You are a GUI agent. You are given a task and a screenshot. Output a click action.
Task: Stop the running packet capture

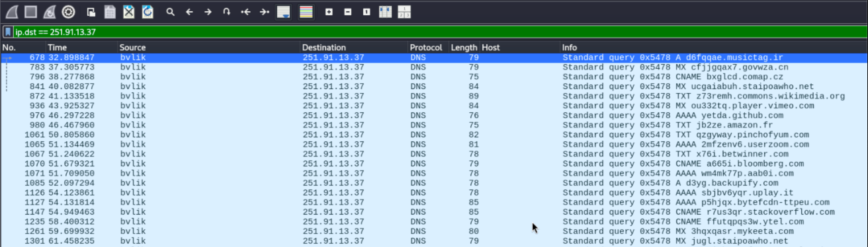(x=30, y=12)
